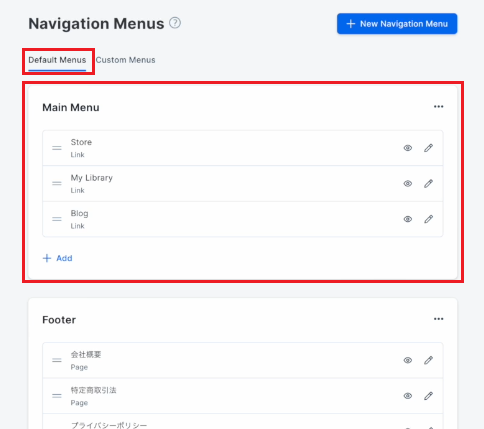Edit the Store menu item

[x=428, y=148]
